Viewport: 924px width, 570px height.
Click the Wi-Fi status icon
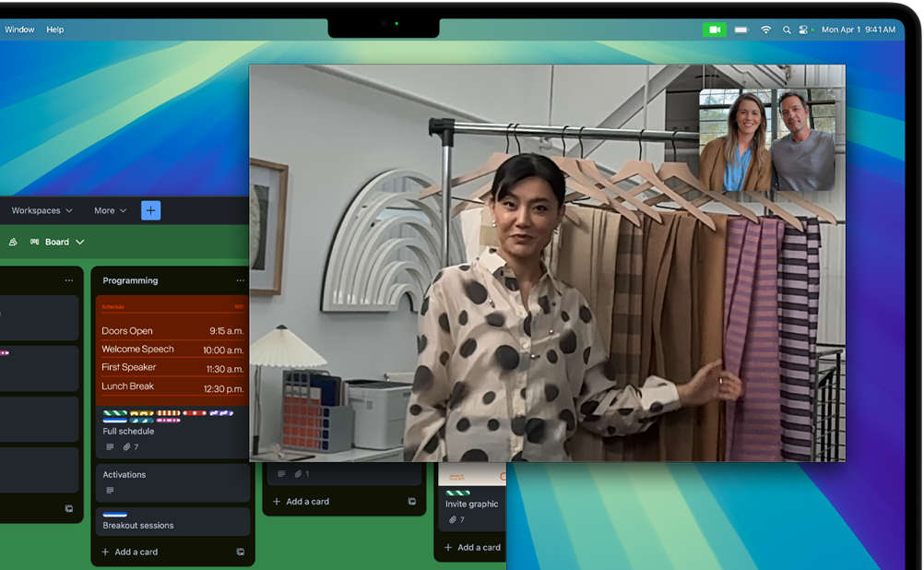pyautogui.click(x=765, y=30)
